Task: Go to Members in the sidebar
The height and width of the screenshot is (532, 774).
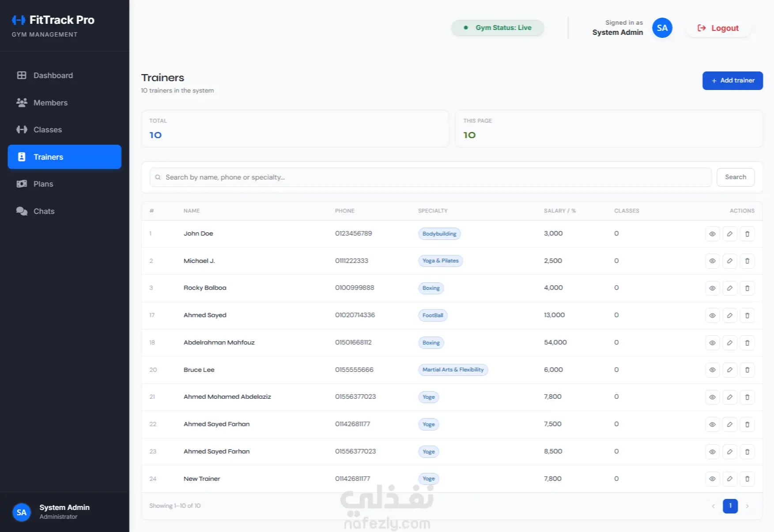Action: (x=64, y=103)
